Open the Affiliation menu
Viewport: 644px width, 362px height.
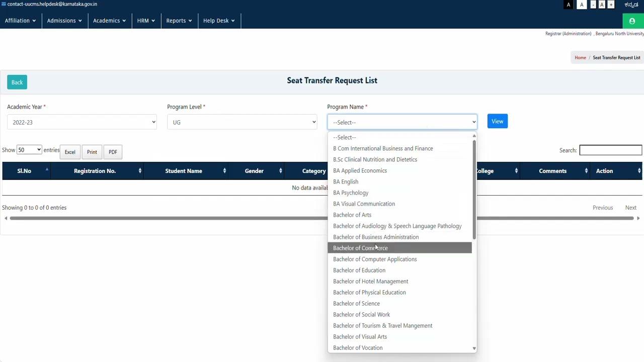[x=20, y=21]
